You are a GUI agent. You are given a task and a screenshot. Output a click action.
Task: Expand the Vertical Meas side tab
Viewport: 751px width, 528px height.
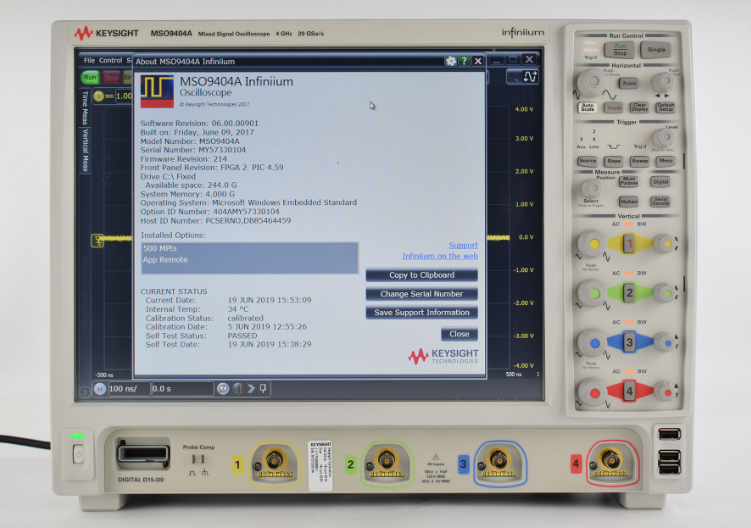85,152
